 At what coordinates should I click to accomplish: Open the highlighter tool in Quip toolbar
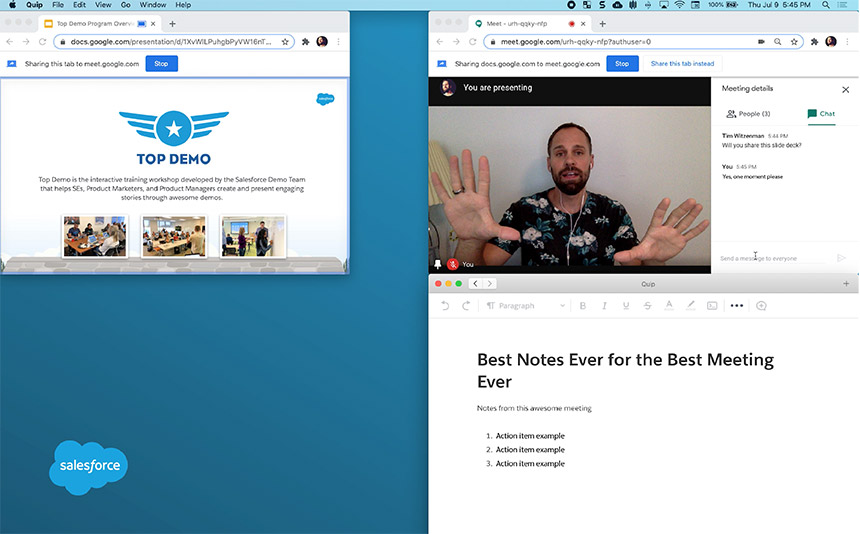(690, 306)
